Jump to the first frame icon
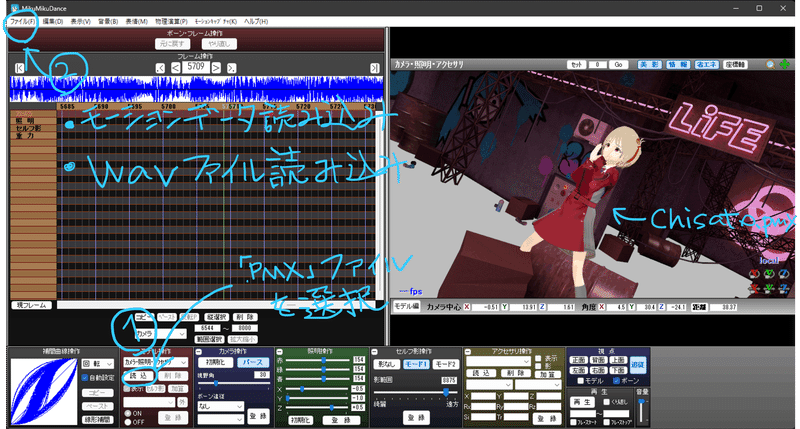Image resolution: width=800 pixels, height=429 pixels. pos(19,68)
